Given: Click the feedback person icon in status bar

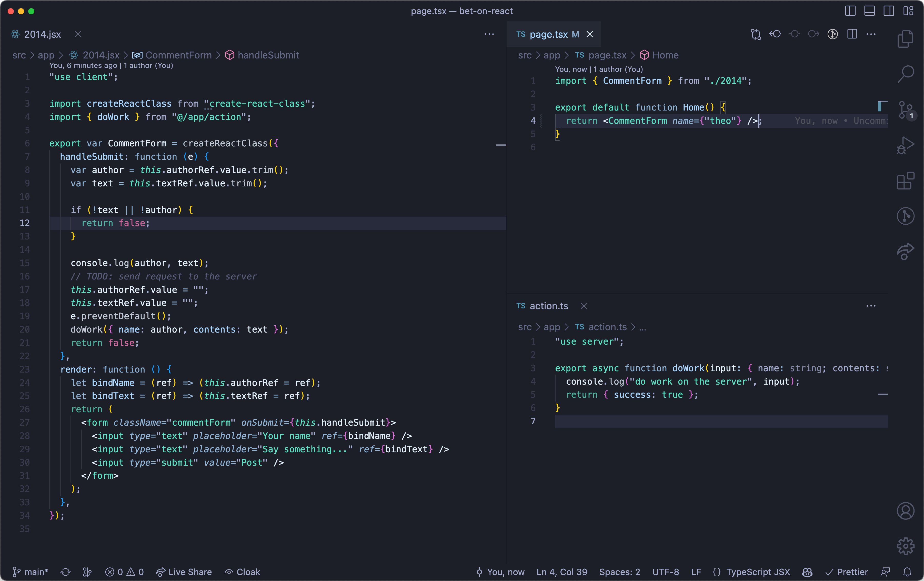Looking at the screenshot, I should pyautogui.click(x=885, y=572).
